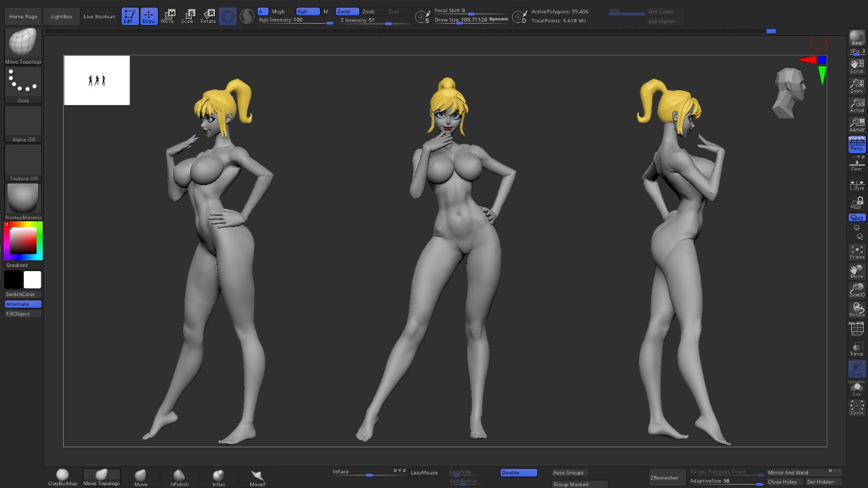
Task: Open the Dots stroke type picker
Action: click(23, 84)
